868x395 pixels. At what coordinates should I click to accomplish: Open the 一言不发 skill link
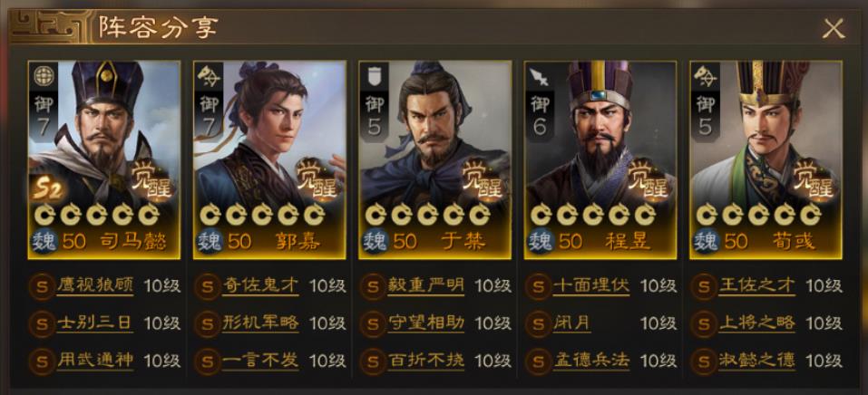click(260, 361)
